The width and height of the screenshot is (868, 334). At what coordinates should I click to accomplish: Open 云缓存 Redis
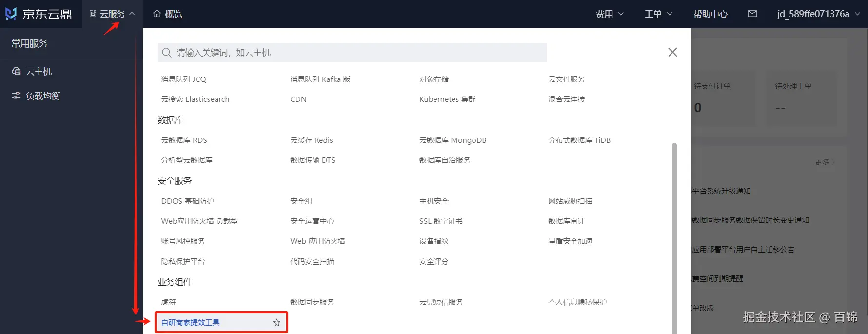[x=312, y=140]
